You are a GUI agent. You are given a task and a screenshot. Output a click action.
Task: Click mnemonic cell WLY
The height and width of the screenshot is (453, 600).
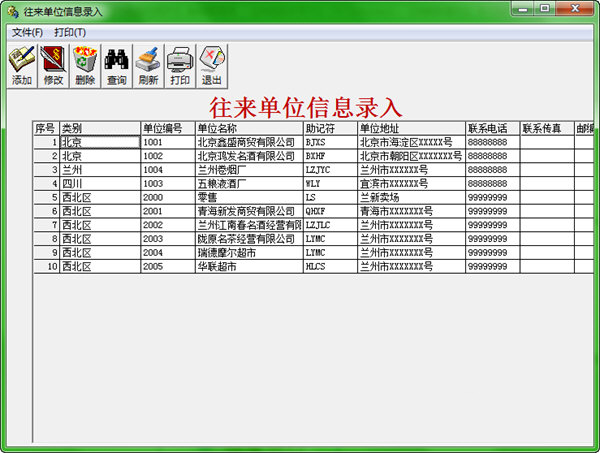coord(330,184)
